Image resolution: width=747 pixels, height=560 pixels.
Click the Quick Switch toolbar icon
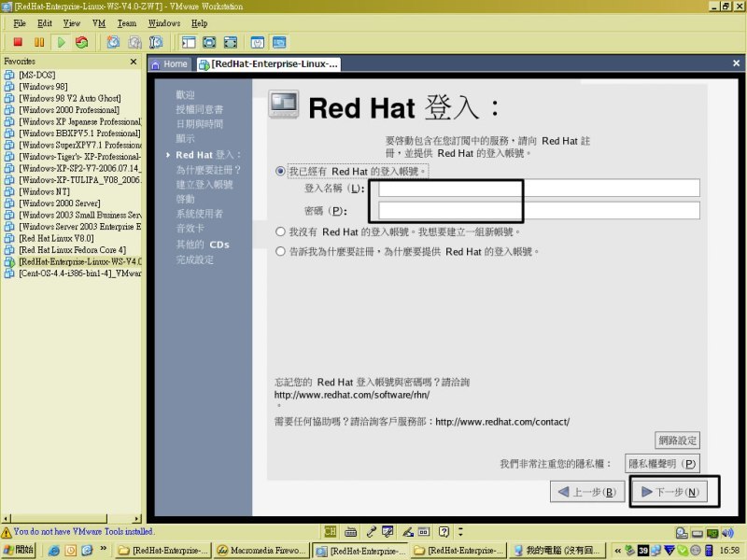point(231,42)
